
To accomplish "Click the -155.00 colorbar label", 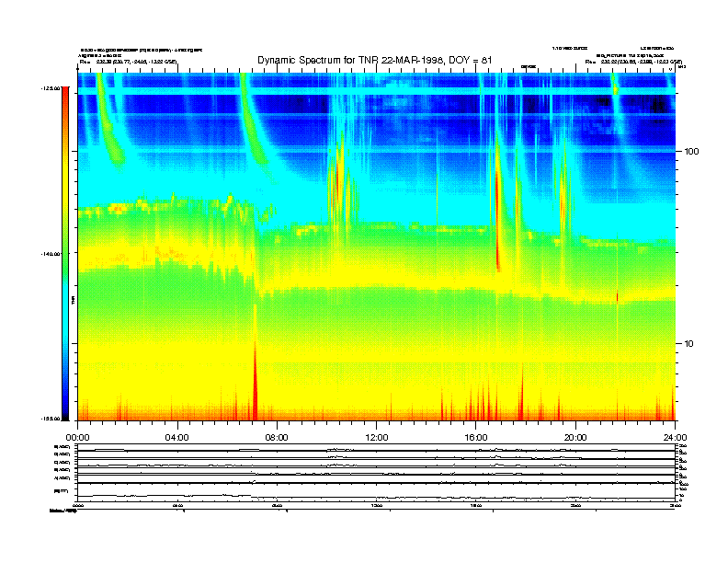I will click(x=51, y=419).
